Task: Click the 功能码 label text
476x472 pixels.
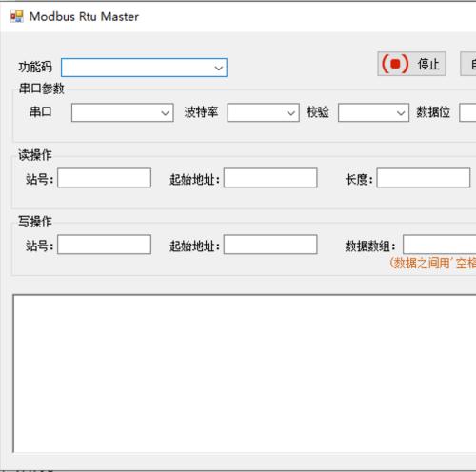Action: pos(35,68)
